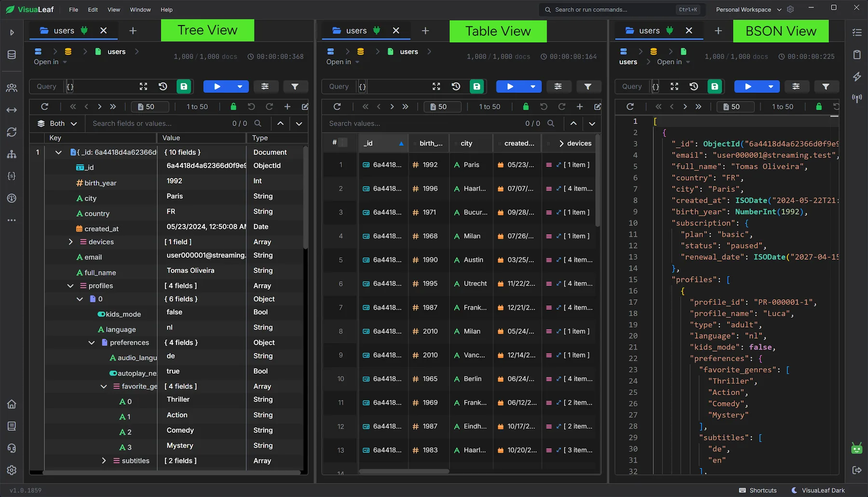The width and height of the screenshot is (868, 497).
Task: Open the Help menu
Action: click(166, 10)
